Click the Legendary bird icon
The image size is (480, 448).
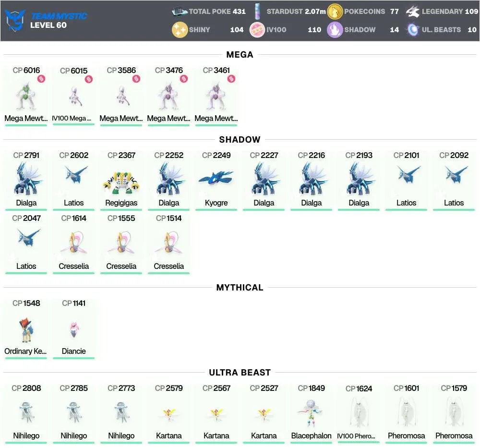(413, 12)
